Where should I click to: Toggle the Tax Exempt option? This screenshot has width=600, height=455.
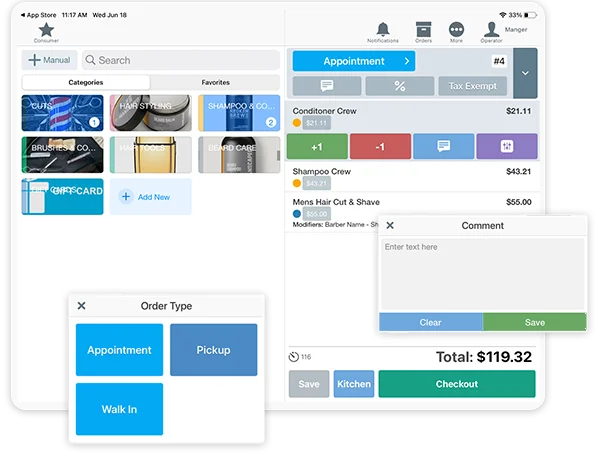click(x=473, y=86)
